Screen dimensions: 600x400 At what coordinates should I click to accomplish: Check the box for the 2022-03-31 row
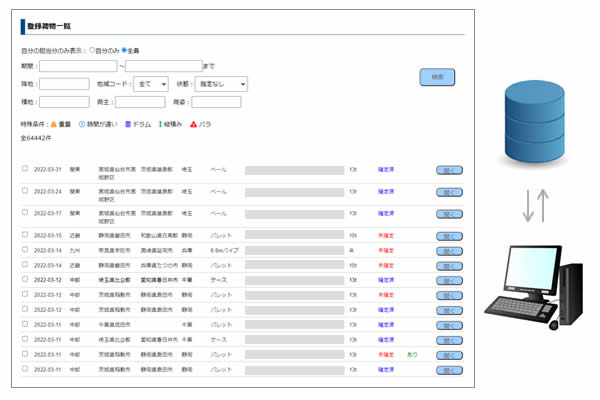pyautogui.click(x=25, y=168)
